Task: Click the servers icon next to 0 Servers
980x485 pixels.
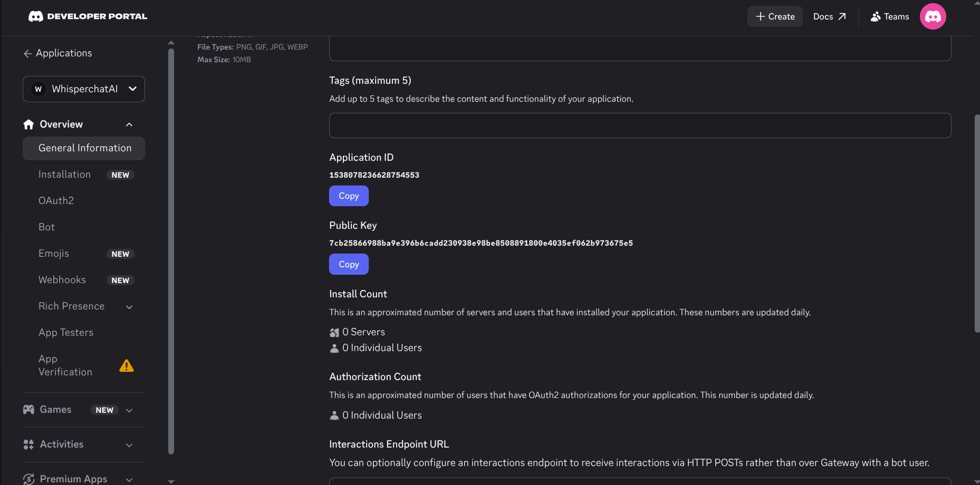Action: pos(334,332)
